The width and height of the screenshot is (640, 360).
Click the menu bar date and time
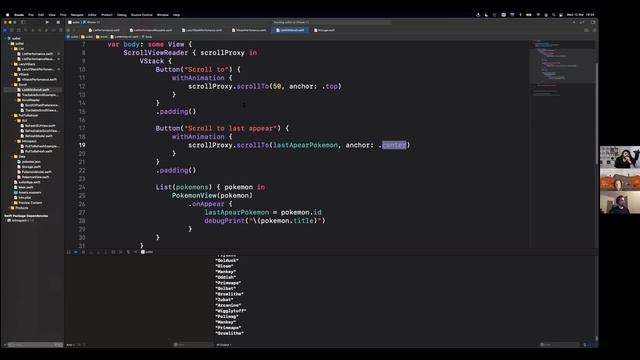[x=580, y=15]
